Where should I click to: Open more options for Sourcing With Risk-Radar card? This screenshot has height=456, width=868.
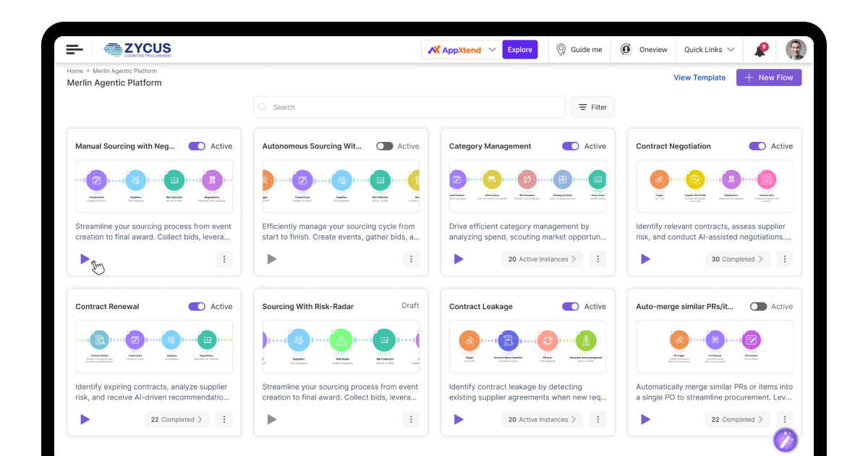tap(411, 419)
